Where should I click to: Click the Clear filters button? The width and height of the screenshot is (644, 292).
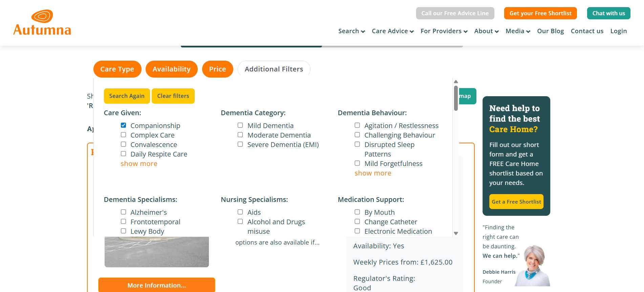point(173,96)
